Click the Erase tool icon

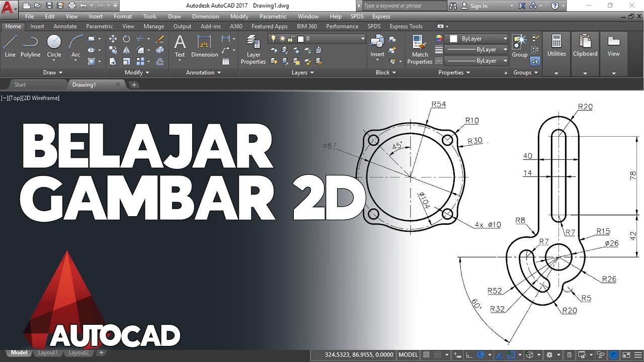(160, 39)
